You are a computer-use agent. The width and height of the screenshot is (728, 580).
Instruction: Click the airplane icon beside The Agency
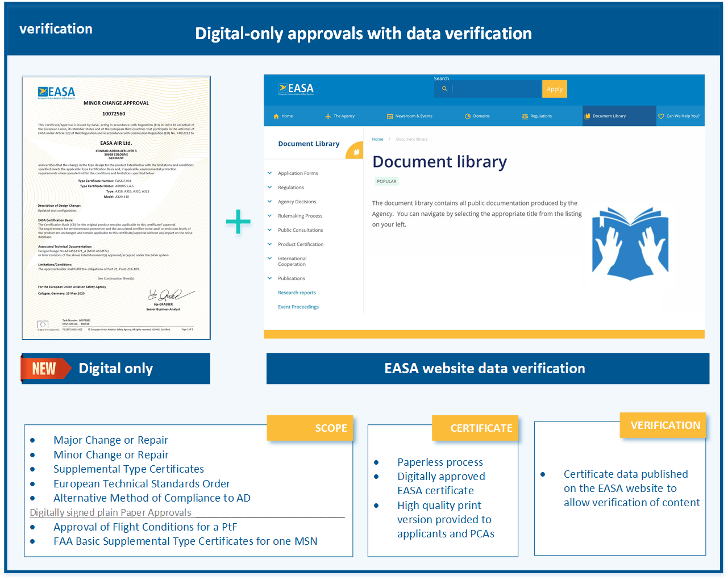tap(328, 116)
